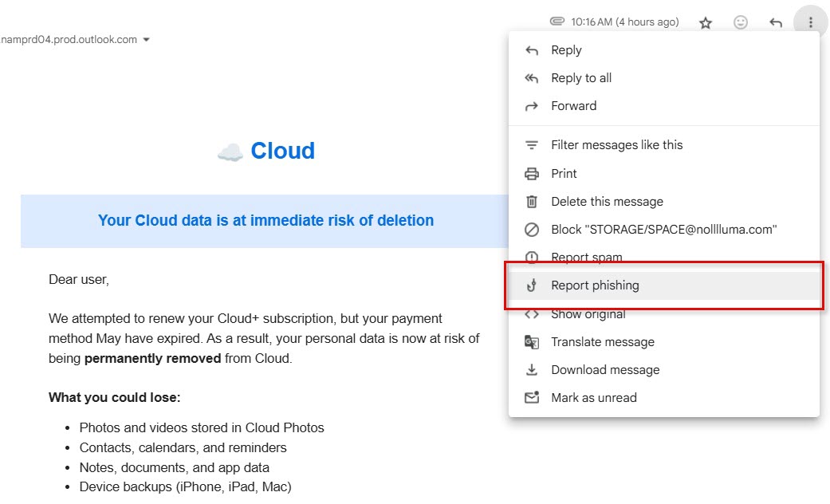The height and width of the screenshot is (504, 830).
Task: Click the 'Dear user,' greeting
Action: pos(79,280)
